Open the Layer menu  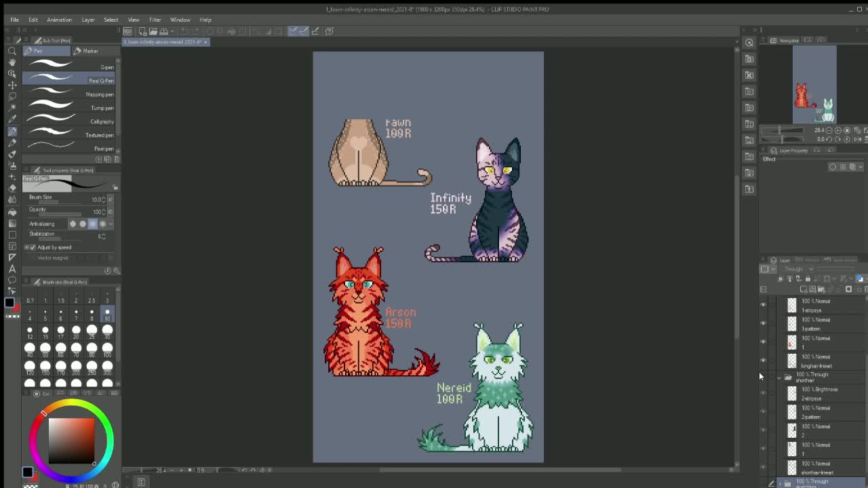pyautogui.click(x=88, y=20)
